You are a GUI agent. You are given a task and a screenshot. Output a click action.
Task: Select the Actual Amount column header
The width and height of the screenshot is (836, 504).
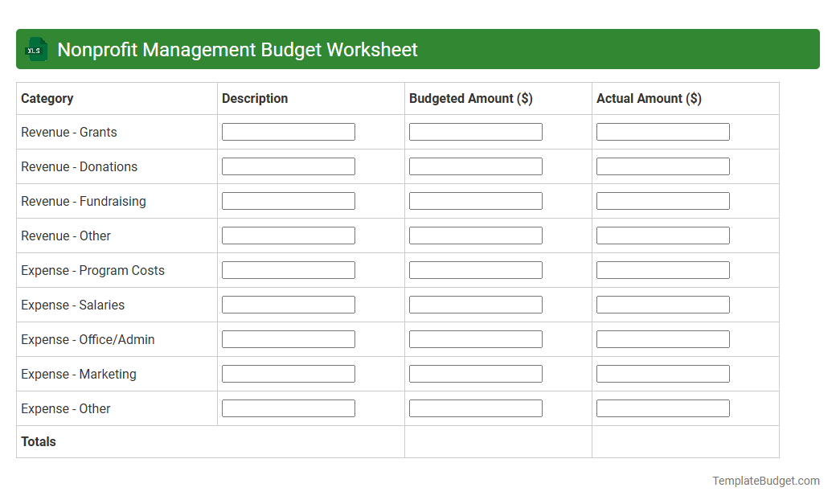click(649, 98)
